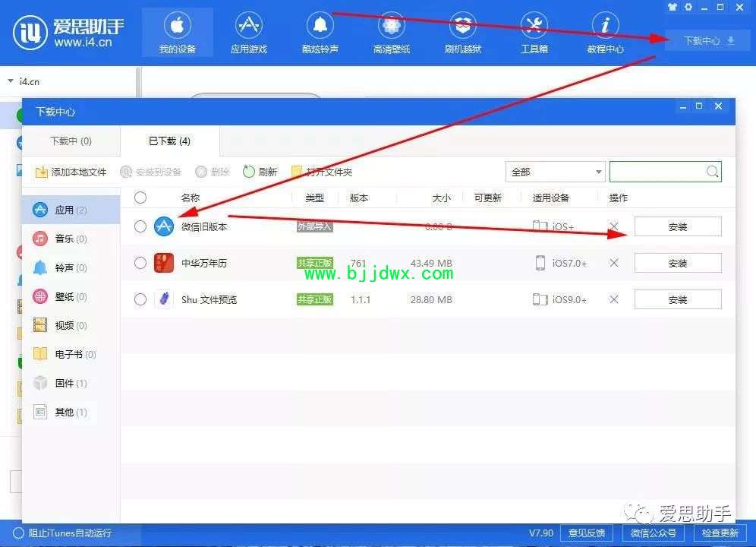Collapse the i4.cn tree node
This screenshot has width=756, height=547.
tap(11, 81)
